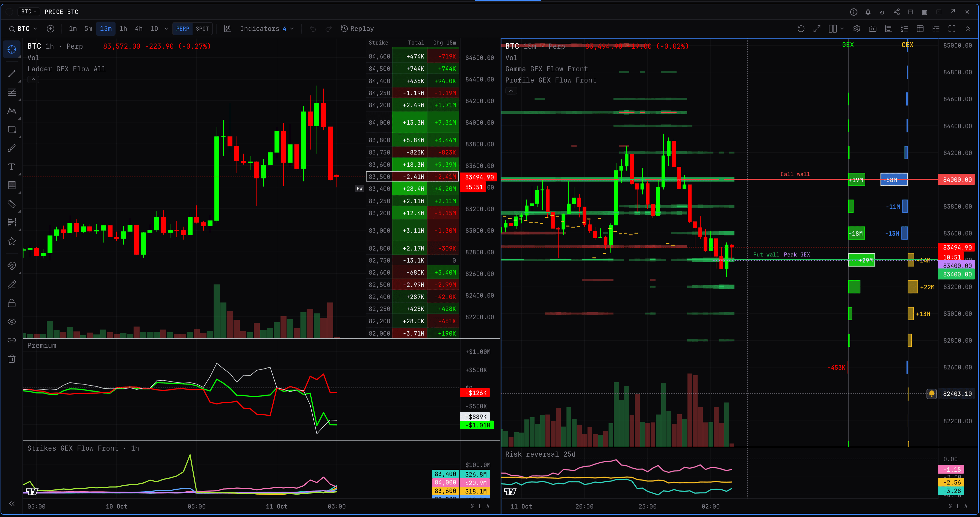Click the 83,400 strike row in ladder
This screenshot has width=980, height=517.
412,189
